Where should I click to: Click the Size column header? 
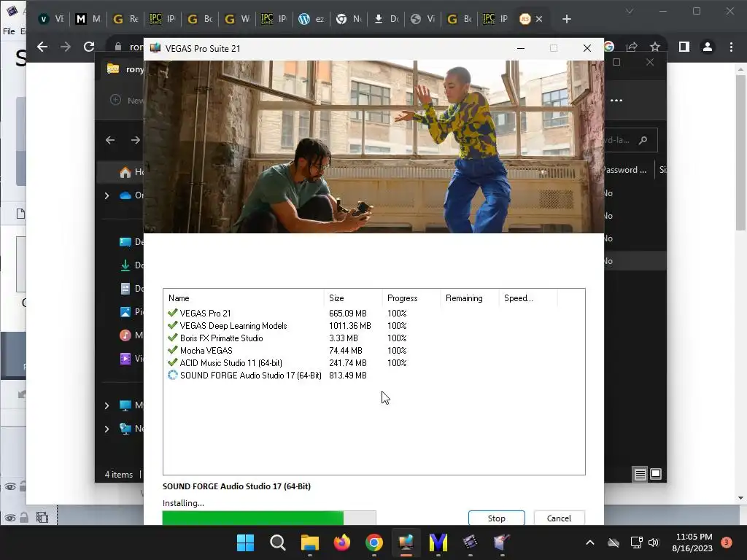click(353, 298)
